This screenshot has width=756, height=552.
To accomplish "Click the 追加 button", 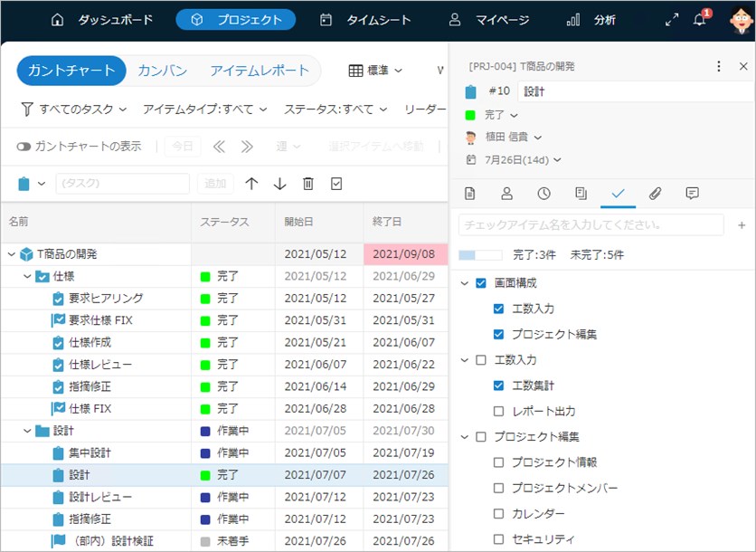I will [215, 184].
